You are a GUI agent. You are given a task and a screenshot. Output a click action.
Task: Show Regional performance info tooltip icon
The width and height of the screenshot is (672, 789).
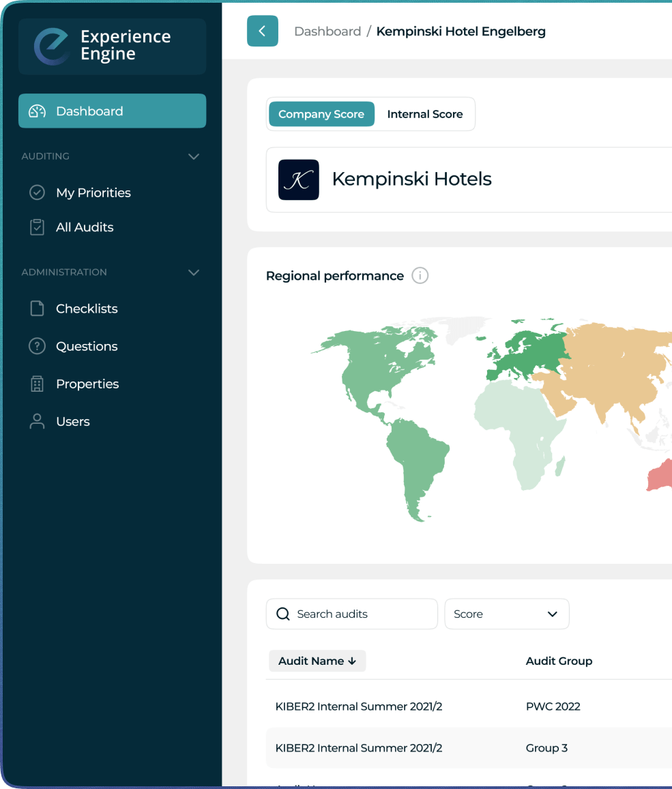pyautogui.click(x=420, y=276)
